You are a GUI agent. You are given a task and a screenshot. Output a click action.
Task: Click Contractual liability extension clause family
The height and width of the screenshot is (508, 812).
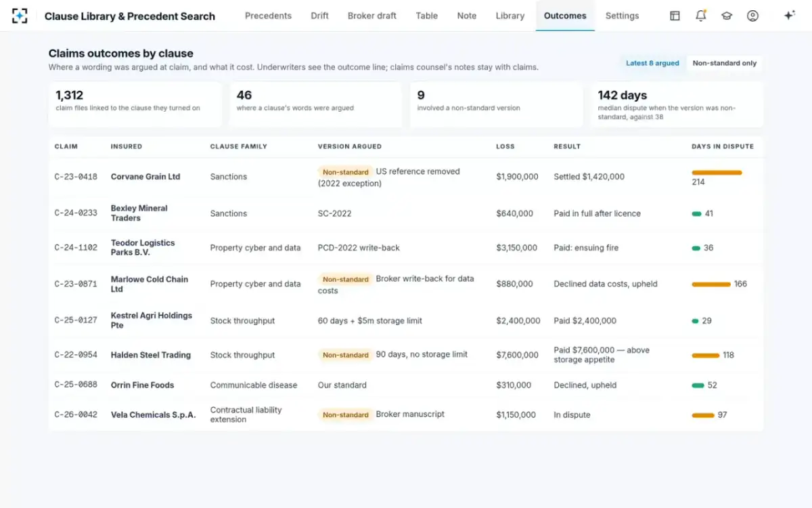[246, 415]
